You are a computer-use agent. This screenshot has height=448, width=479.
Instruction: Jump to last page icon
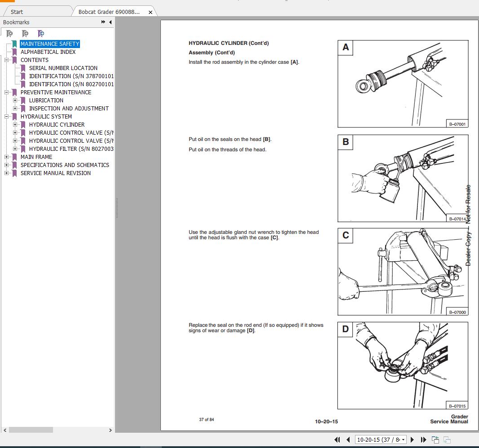click(423, 440)
